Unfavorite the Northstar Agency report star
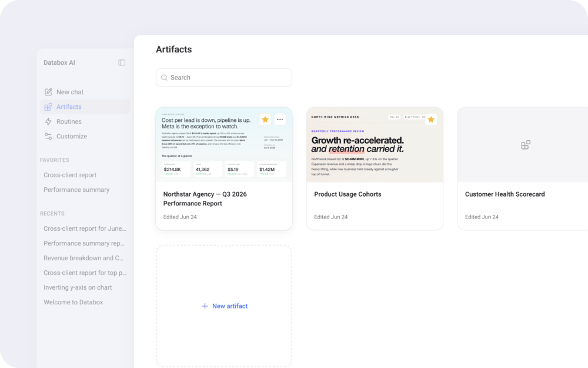The image size is (588, 368). pyautogui.click(x=265, y=120)
